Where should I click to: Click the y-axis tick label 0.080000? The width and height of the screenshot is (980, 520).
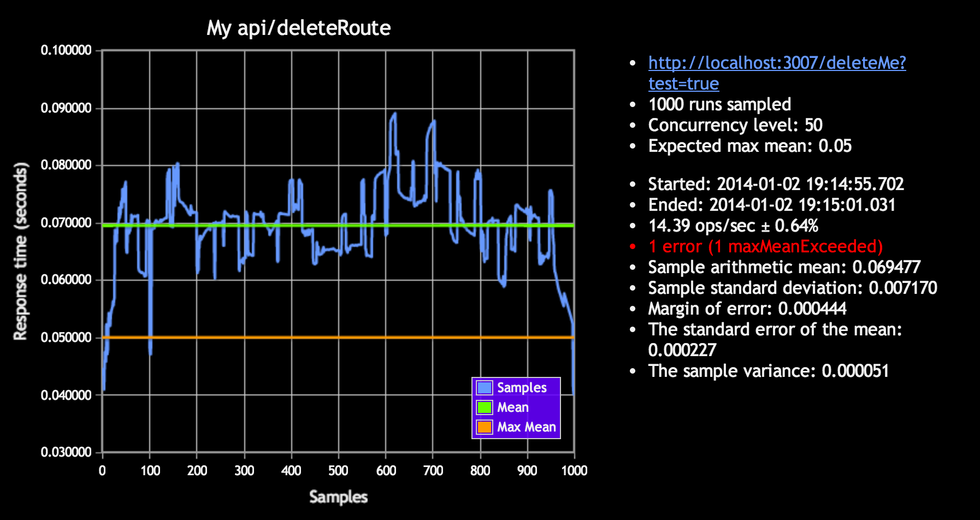tap(66, 165)
